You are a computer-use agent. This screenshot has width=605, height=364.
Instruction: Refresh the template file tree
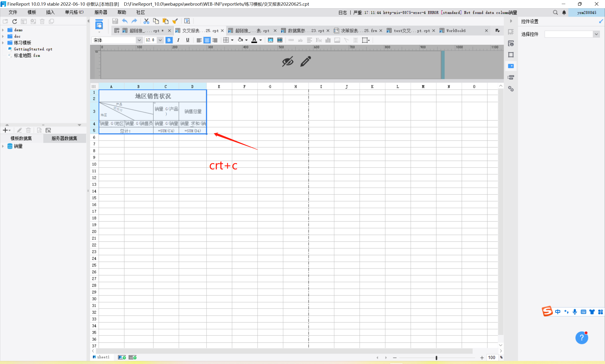tap(14, 21)
